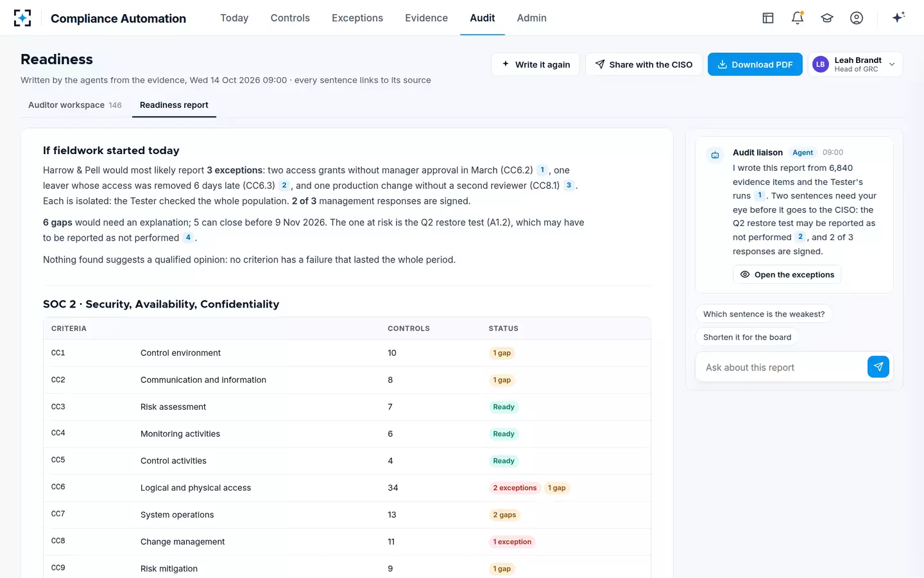Open the notifications bell
Image resolution: width=924 pixels, height=578 pixels.
click(798, 18)
